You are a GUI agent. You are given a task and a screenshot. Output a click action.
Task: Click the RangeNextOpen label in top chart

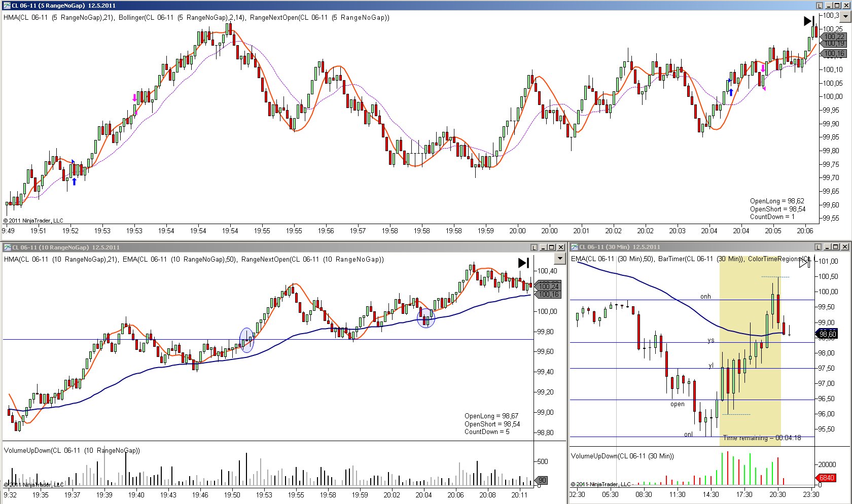(319, 17)
